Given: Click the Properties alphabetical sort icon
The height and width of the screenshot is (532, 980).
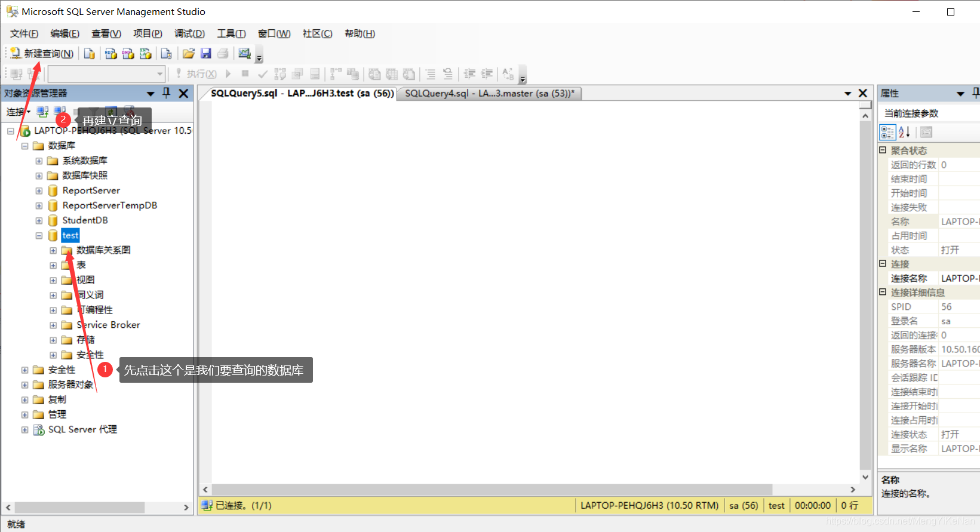Looking at the screenshot, I should [x=905, y=132].
